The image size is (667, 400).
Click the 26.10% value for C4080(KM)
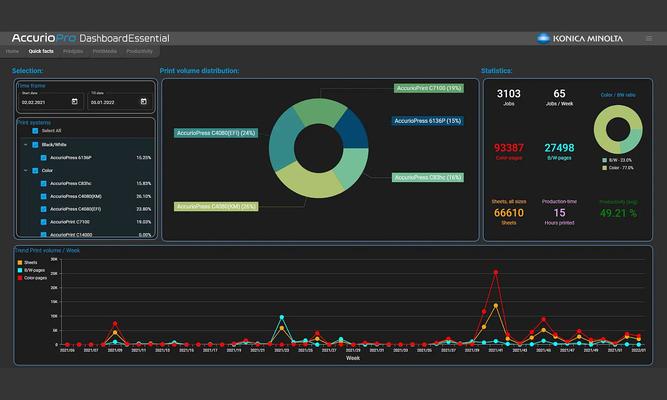(144, 196)
